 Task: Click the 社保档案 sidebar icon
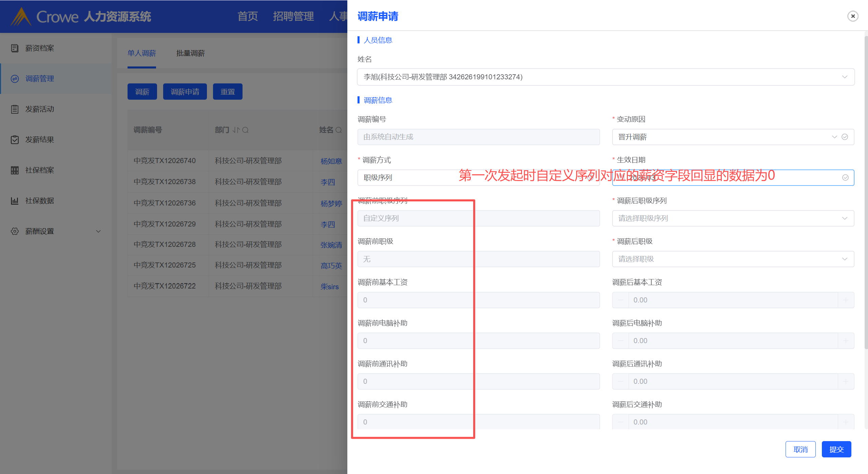15,170
